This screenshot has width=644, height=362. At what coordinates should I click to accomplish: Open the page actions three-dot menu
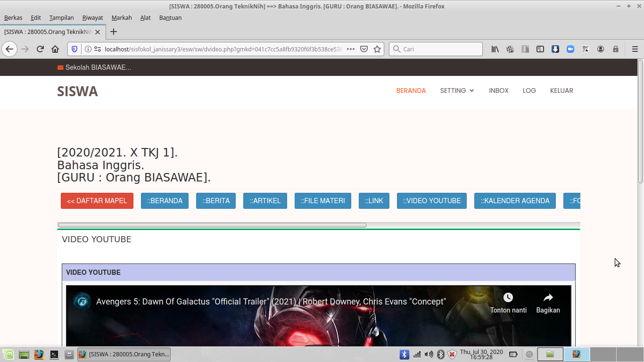(351, 49)
